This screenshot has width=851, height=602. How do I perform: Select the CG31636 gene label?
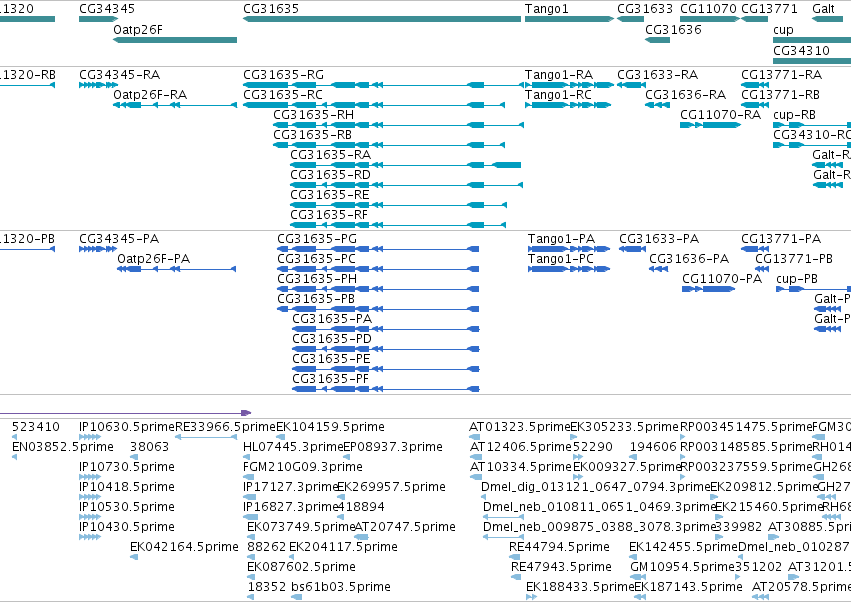[673, 29]
